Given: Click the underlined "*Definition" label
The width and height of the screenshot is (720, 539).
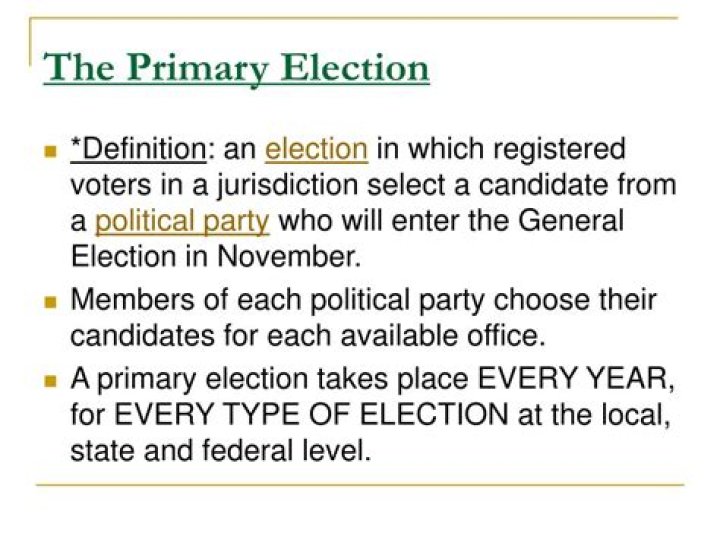Looking at the screenshot, I should tap(137, 150).
